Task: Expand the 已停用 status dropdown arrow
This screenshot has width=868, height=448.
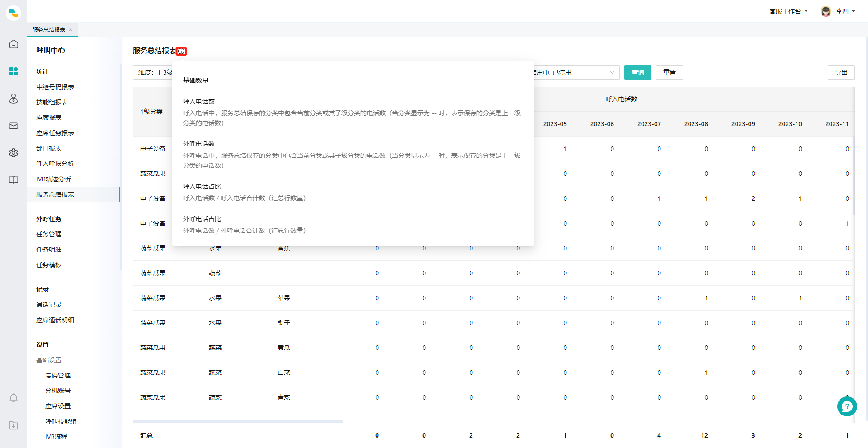Action: tap(612, 72)
